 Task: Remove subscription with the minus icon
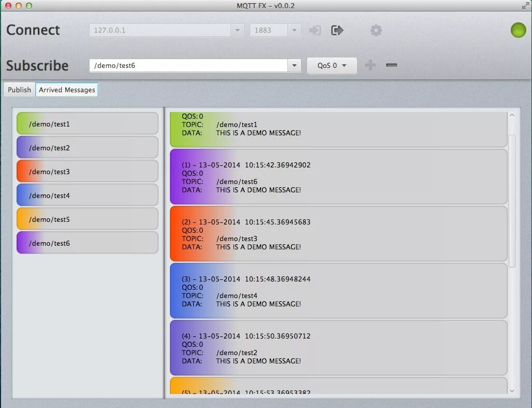[392, 65]
